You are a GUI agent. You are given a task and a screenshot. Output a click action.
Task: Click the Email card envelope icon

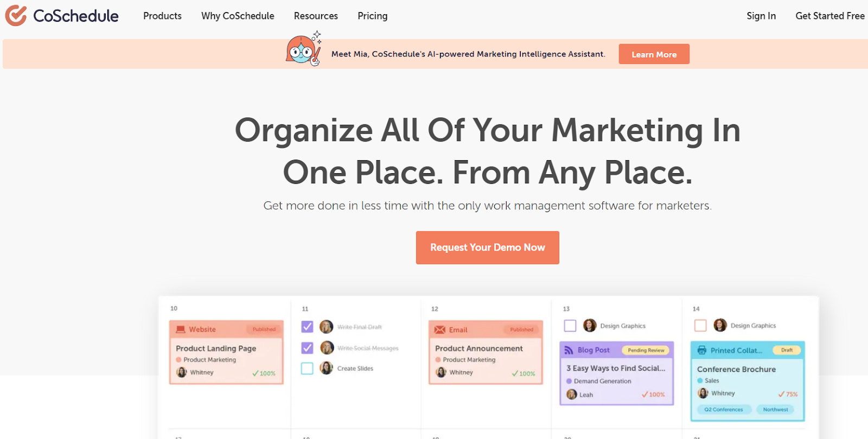coord(440,330)
